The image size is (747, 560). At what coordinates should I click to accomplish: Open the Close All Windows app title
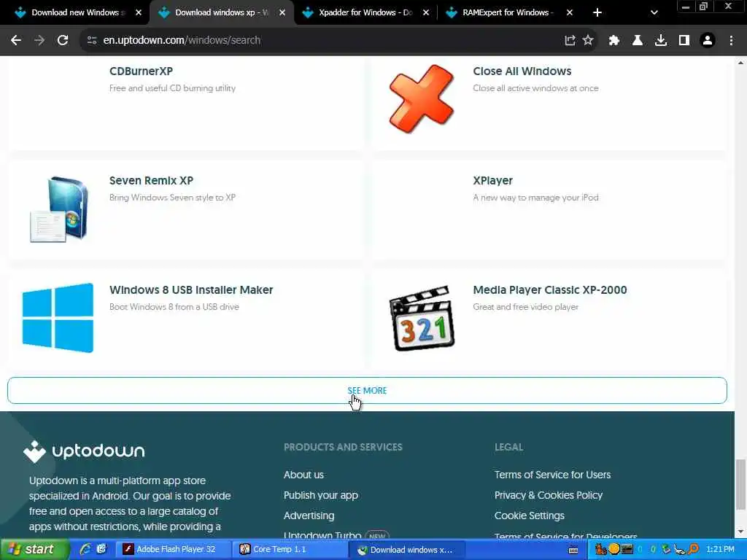point(522,71)
